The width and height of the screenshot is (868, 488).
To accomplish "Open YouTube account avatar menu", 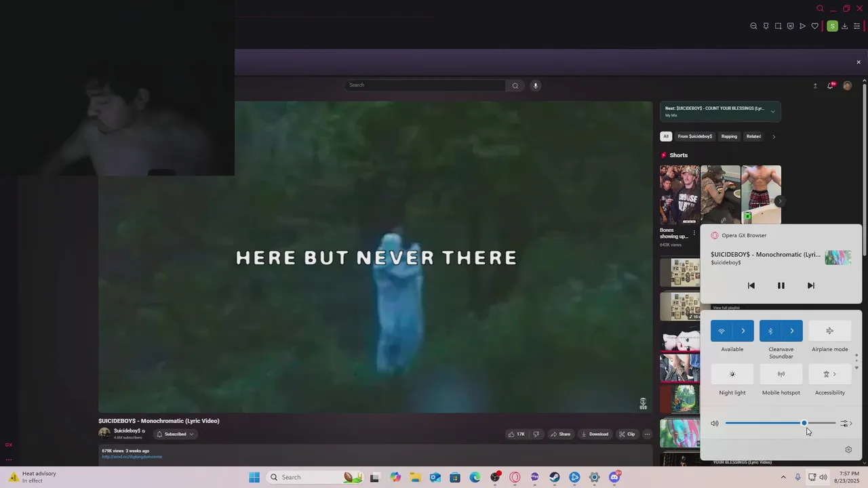I will click(x=847, y=86).
